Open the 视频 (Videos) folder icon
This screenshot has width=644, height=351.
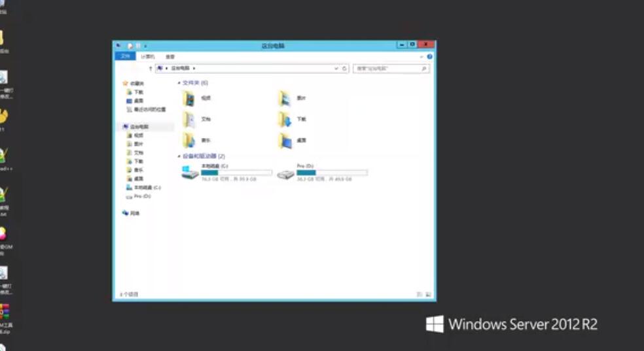click(189, 98)
